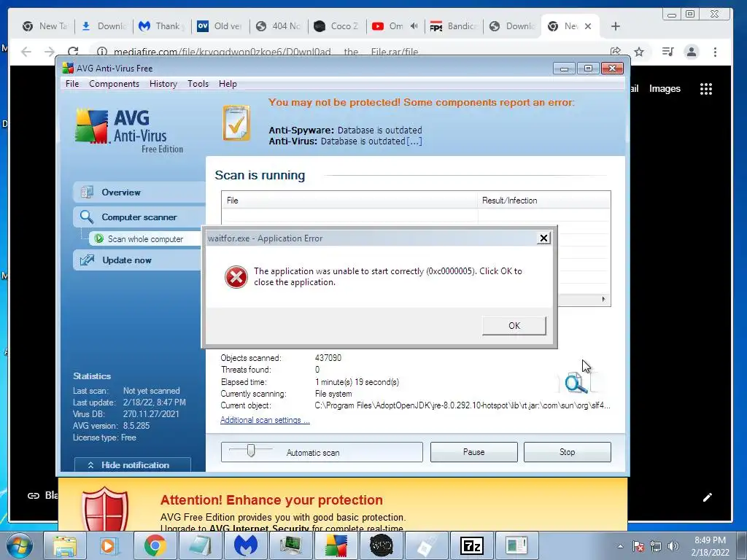Click the Overview sidebar icon

[x=87, y=192]
